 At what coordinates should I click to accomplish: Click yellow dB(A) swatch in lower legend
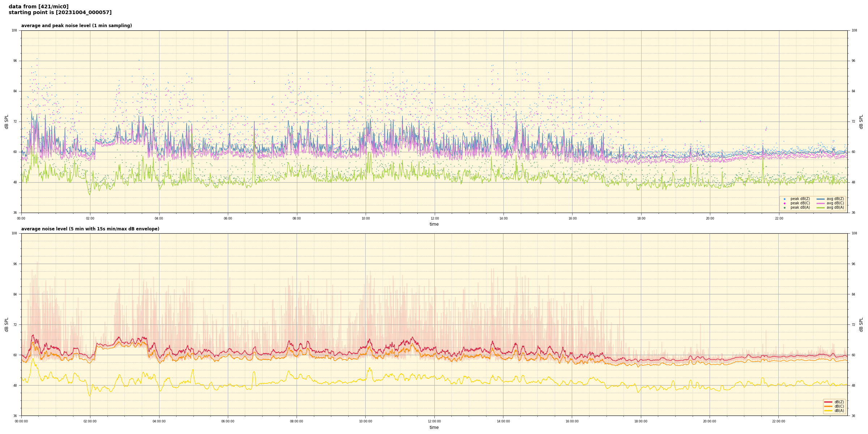[828, 410]
